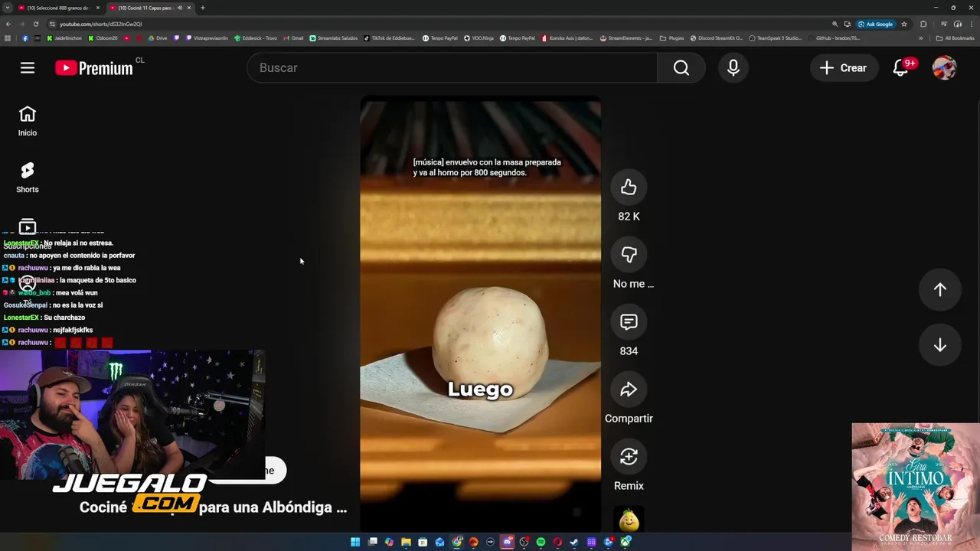Open the TikTok de Eddiebue bookmark
The height and width of the screenshot is (551, 980).
[x=389, y=38]
